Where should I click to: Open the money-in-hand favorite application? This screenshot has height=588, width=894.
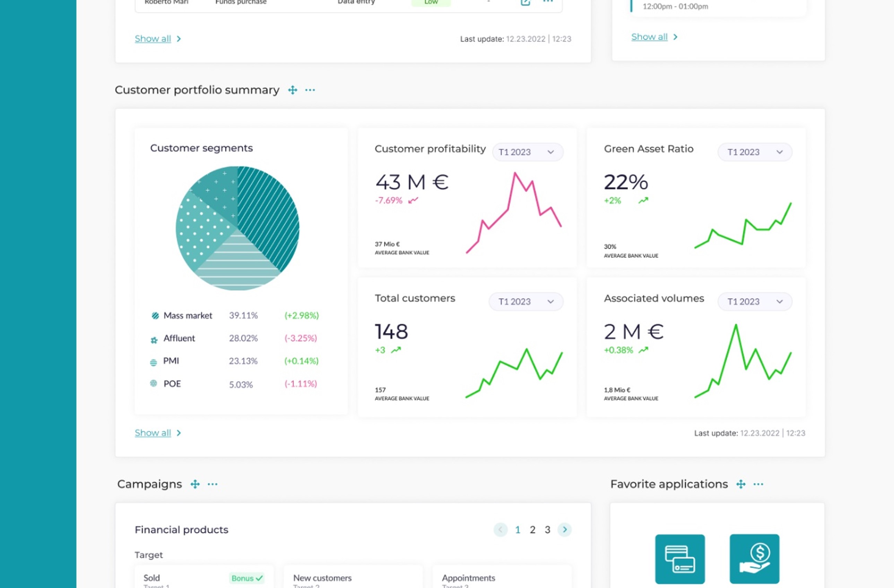(754, 559)
